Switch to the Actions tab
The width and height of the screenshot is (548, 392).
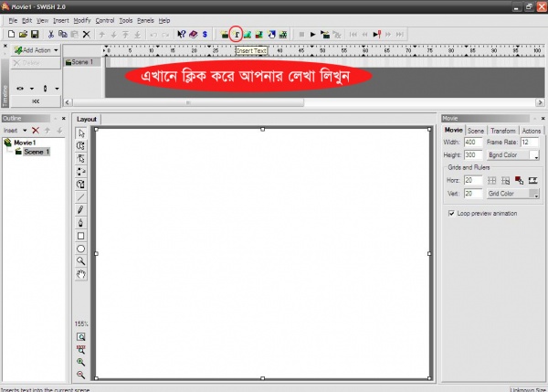[532, 131]
